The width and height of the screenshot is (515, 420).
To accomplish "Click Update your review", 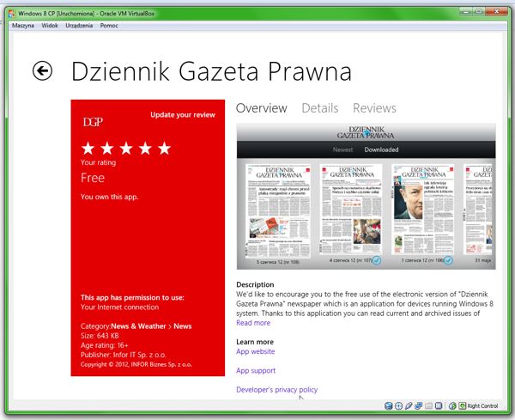I will (x=183, y=115).
